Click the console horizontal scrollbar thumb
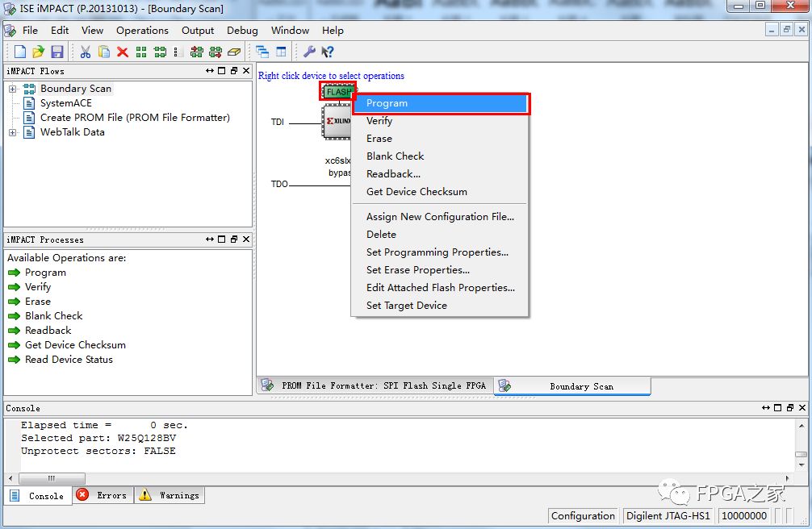 tap(52, 478)
